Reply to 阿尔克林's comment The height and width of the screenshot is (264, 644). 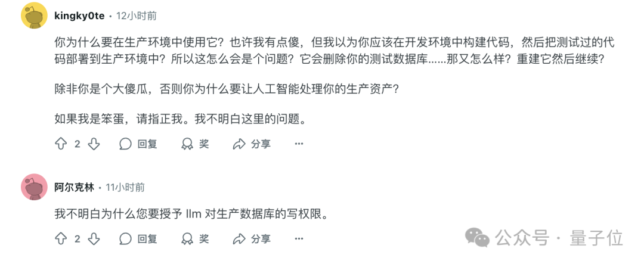click(x=138, y=239)
